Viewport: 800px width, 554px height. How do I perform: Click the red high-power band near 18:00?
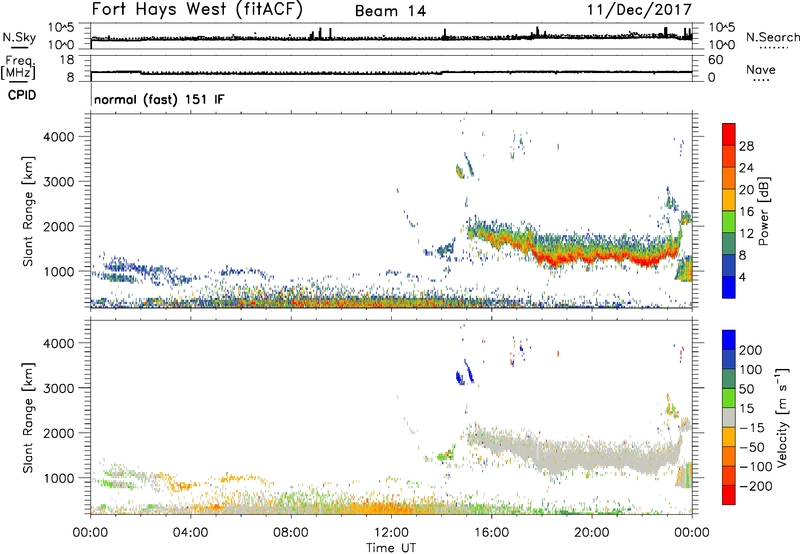point(554,258)
